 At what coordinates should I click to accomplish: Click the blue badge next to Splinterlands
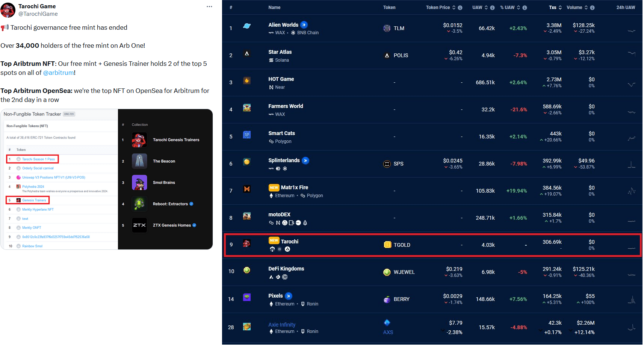(x=305, y=161)
